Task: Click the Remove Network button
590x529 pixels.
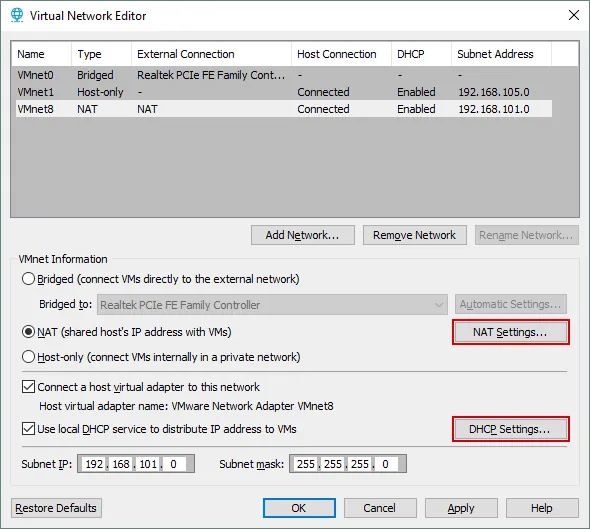Action: pyautogui.click(x=414, y=235)
